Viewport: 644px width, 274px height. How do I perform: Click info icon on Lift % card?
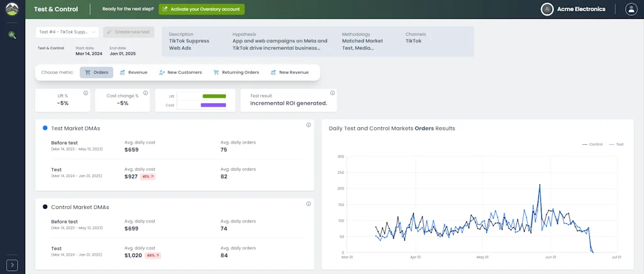point(86,92)
